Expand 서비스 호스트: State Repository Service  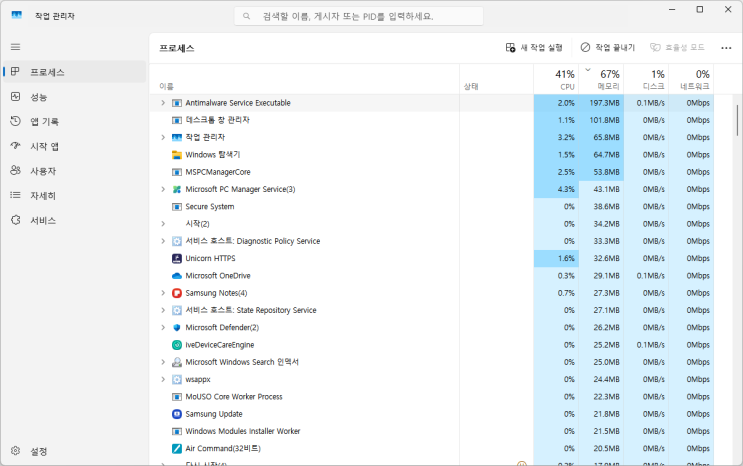[x=163, y=310]
